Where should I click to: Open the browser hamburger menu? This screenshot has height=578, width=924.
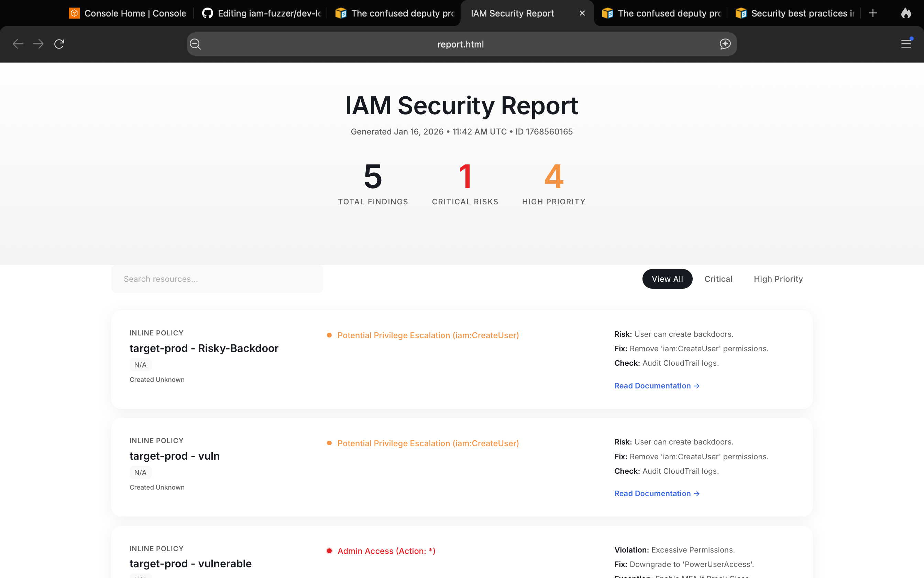click(906, 44)
